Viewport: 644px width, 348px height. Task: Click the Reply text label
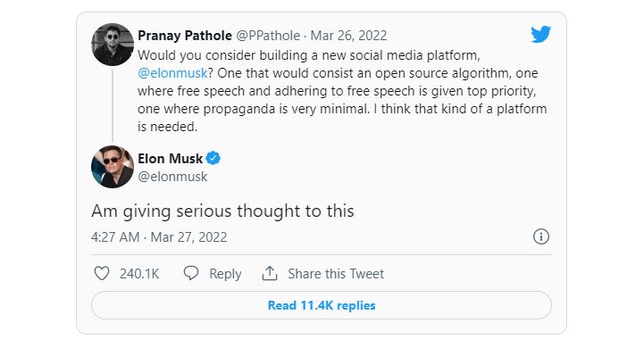tap(225, 274)
